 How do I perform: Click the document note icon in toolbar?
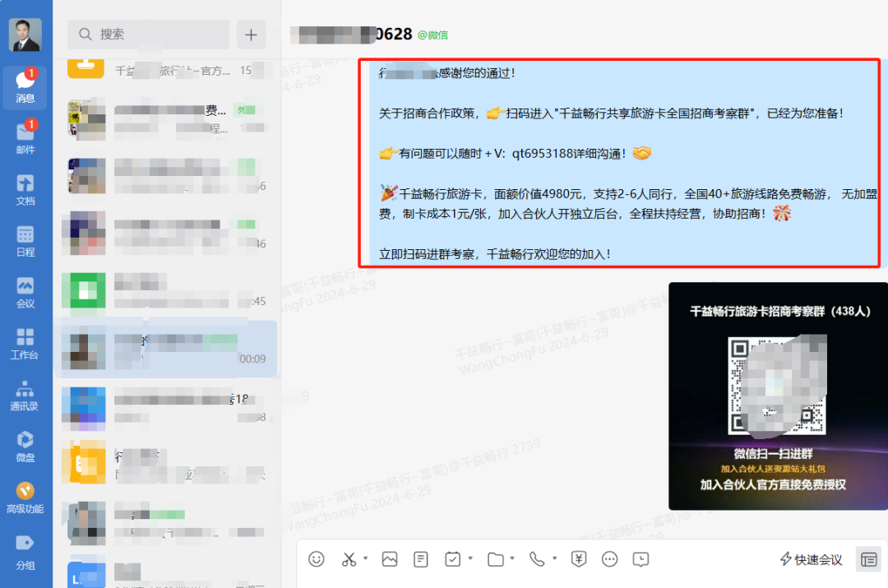tap(421, 559)
